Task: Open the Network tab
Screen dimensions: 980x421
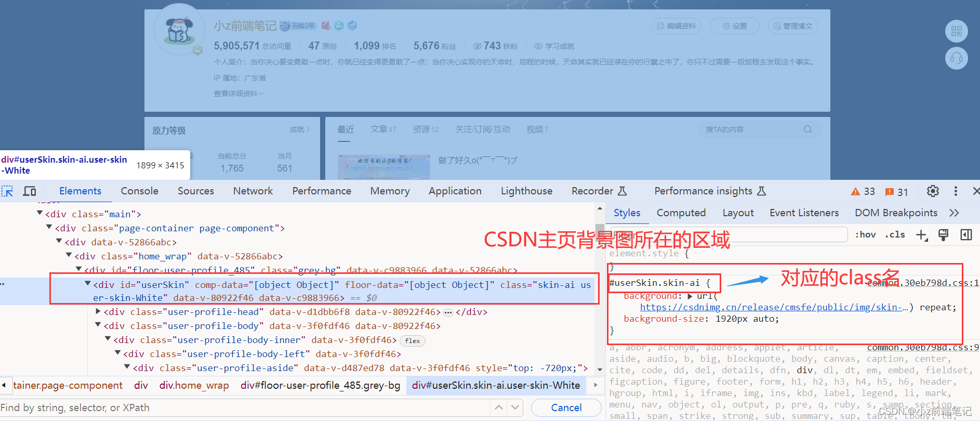Action: 253,191
